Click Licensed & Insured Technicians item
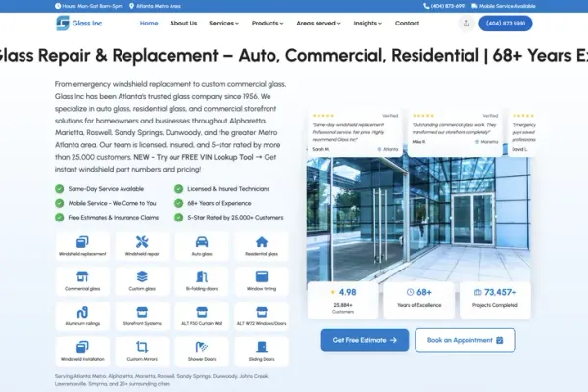This screenshot has width=588, height=392. pyautogui.click(x=222, y=189)
